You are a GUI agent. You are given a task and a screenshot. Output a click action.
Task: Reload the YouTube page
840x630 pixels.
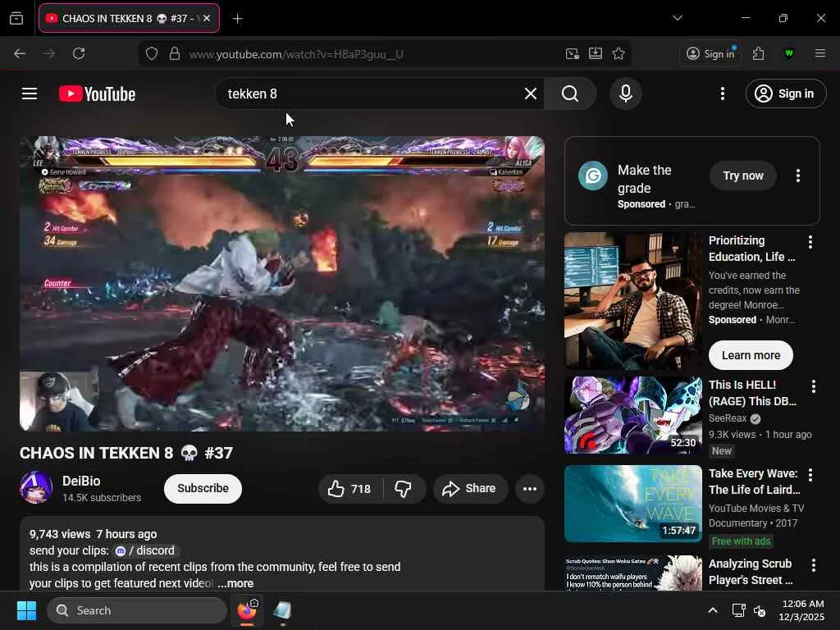(x=79, y=53)
